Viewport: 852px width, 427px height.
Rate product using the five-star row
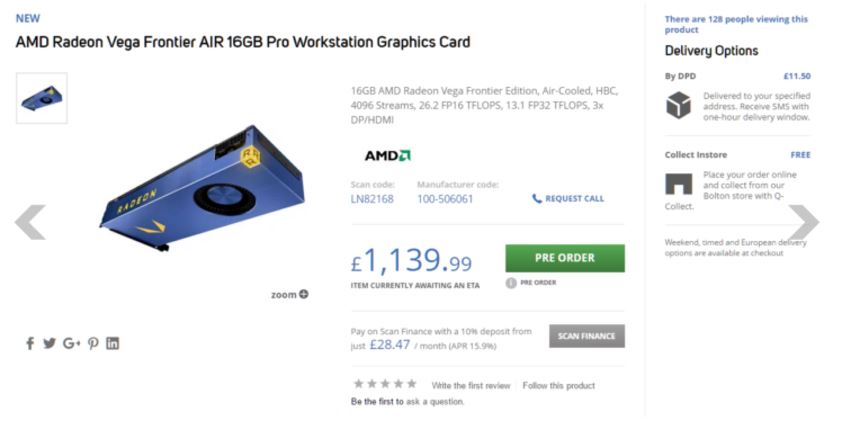pyautogui.click(x=385, y=384)
